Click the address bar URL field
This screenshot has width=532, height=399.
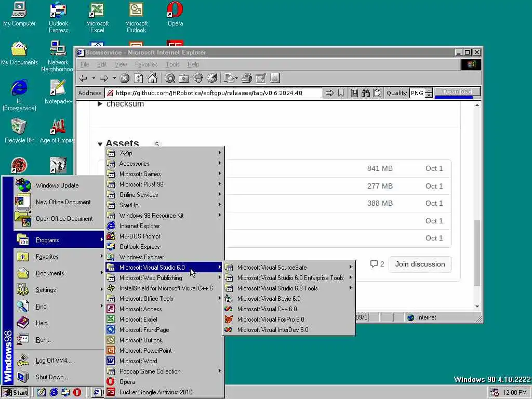[214, 93]
